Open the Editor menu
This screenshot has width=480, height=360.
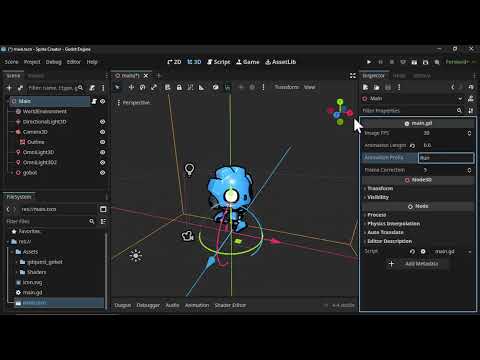(74, 62)
